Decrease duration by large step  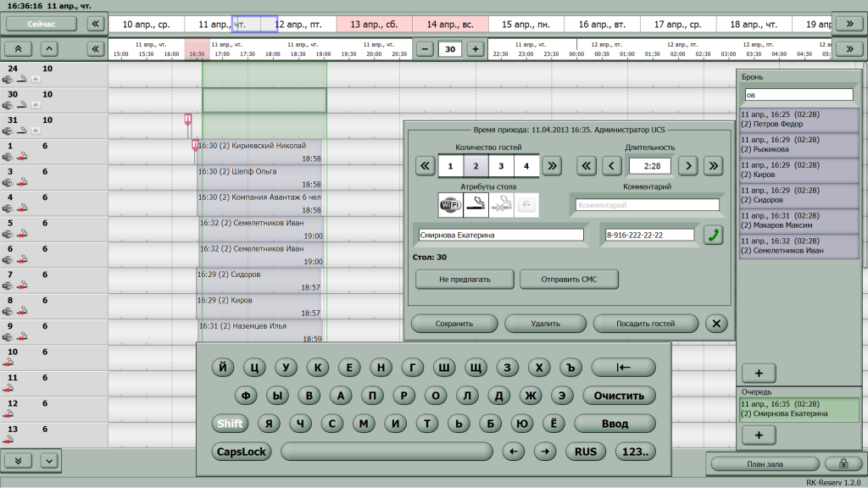(x=587, y=166)
